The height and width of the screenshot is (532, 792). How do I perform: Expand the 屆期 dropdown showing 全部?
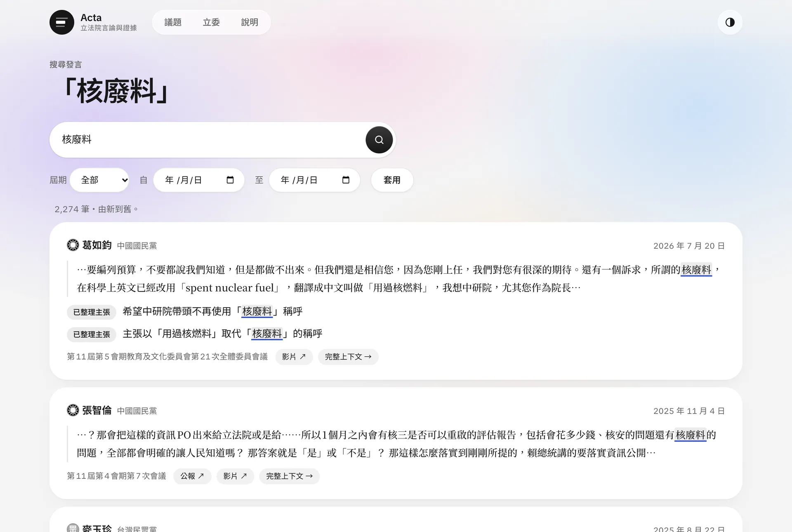click(99, 180)
